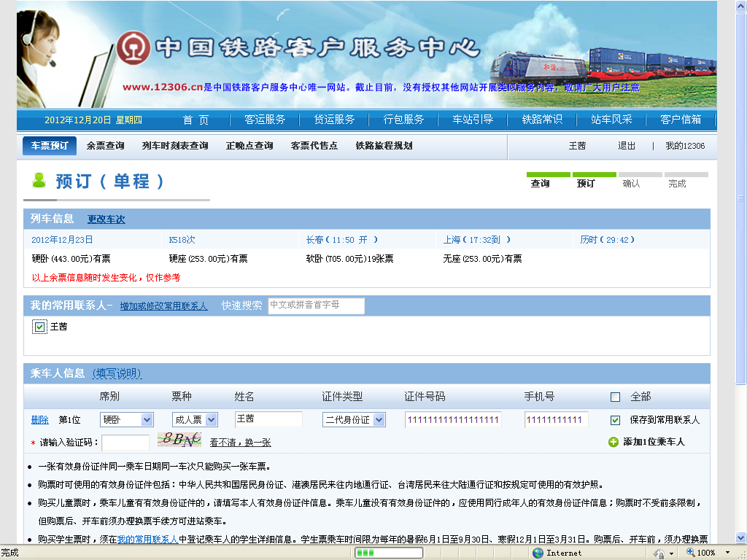
Task: Click the 完成 step in progress indicator
Action: (677, 184)
